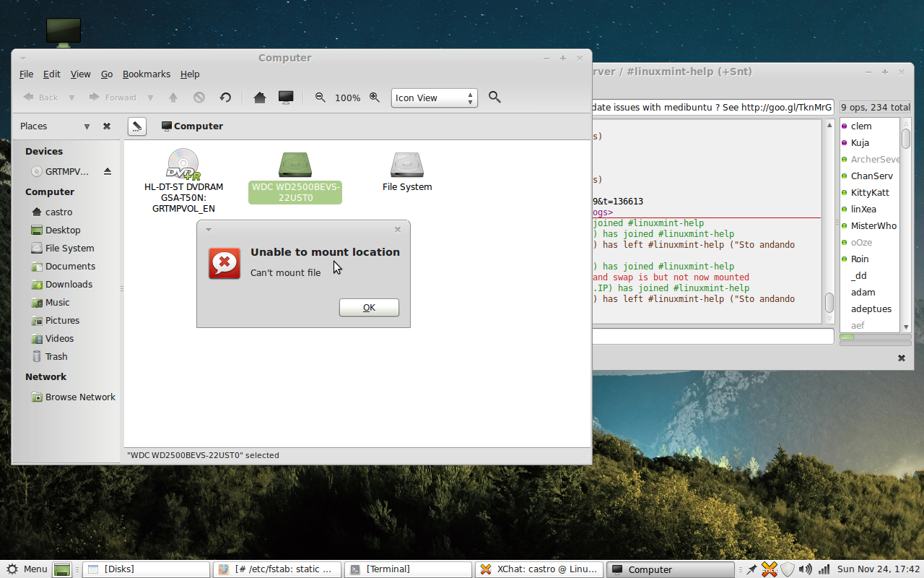924x578 pixels.
Task: Click the Stop loading icon
Action: (x=199, y=98)
